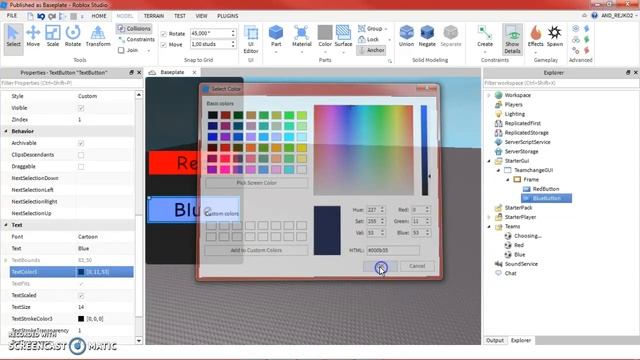Open the Effects gameplay menu
Viewport: 640px width, 360px height.
(x=535, y=38)
